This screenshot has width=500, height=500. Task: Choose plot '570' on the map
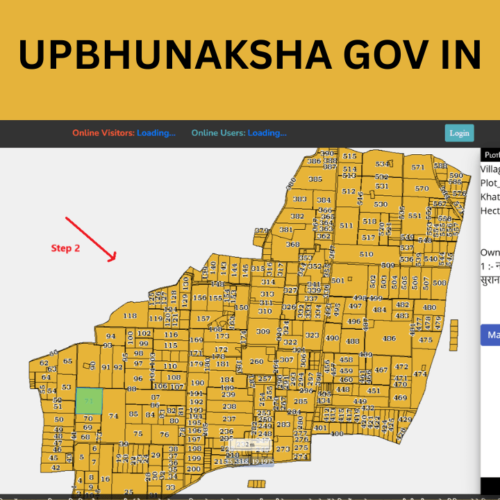coord(422,189)
